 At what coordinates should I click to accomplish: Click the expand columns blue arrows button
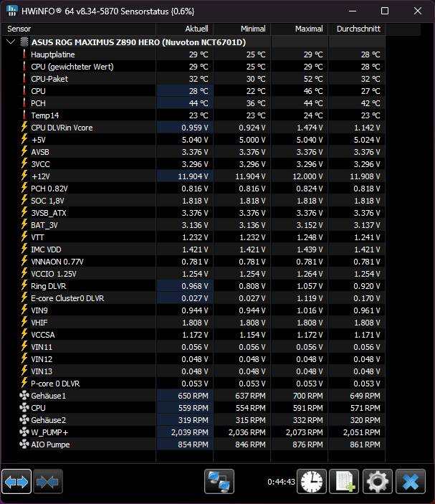pos(16,481)
